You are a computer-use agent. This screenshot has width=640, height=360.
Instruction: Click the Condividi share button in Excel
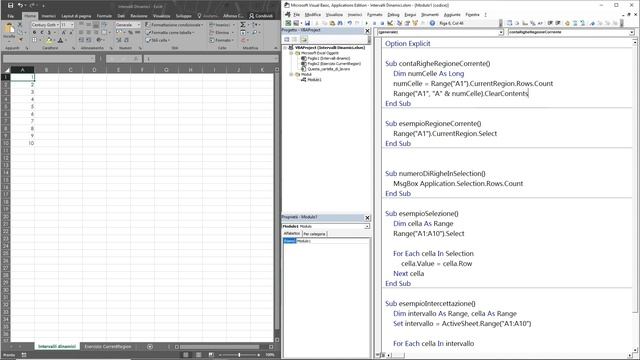(x=261, y=16)
